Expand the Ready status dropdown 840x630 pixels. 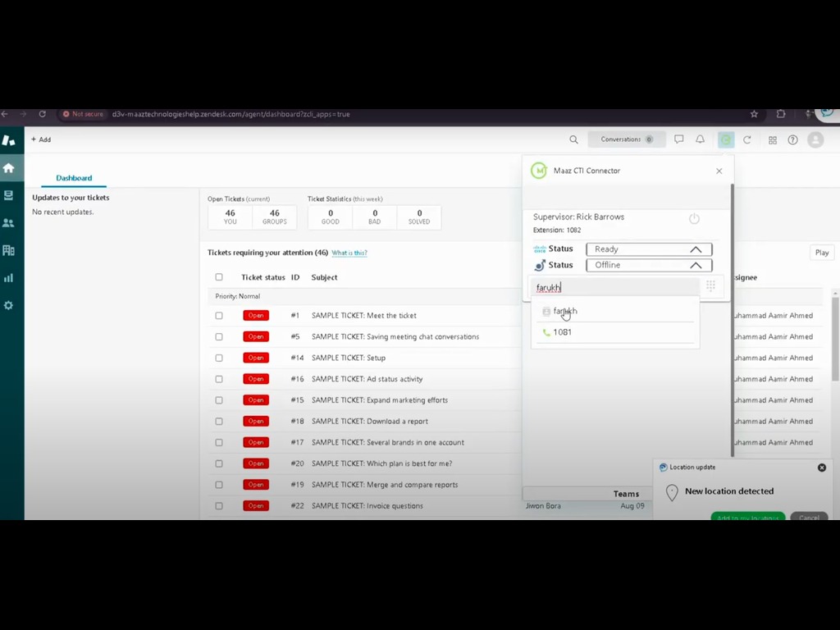pos(648,249)
